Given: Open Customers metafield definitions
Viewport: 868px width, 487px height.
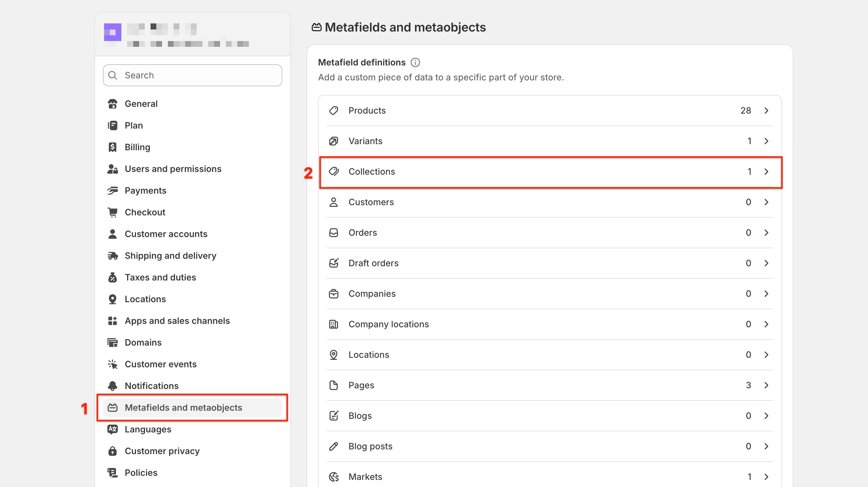Looking at the screenshot, I should click(x=371, y=202).
